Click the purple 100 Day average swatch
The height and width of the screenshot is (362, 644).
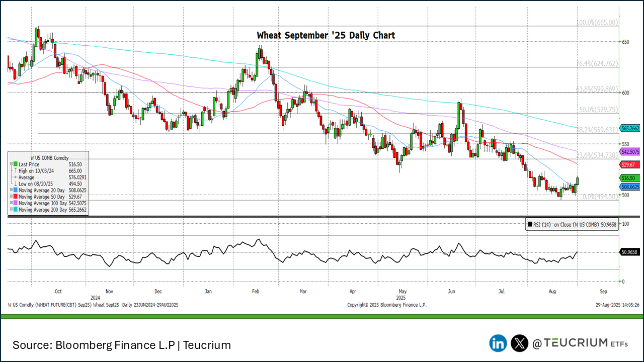tap(16, 203)
